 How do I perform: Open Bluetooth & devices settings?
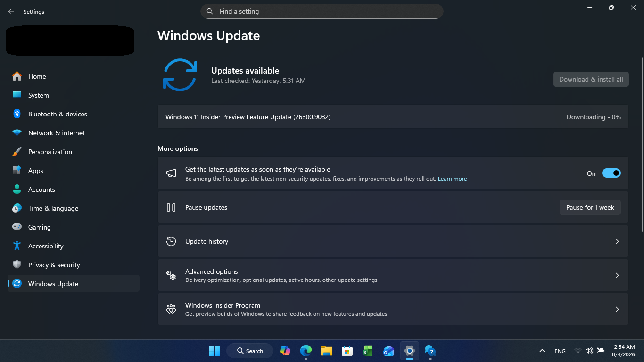[x=74, y=114]
